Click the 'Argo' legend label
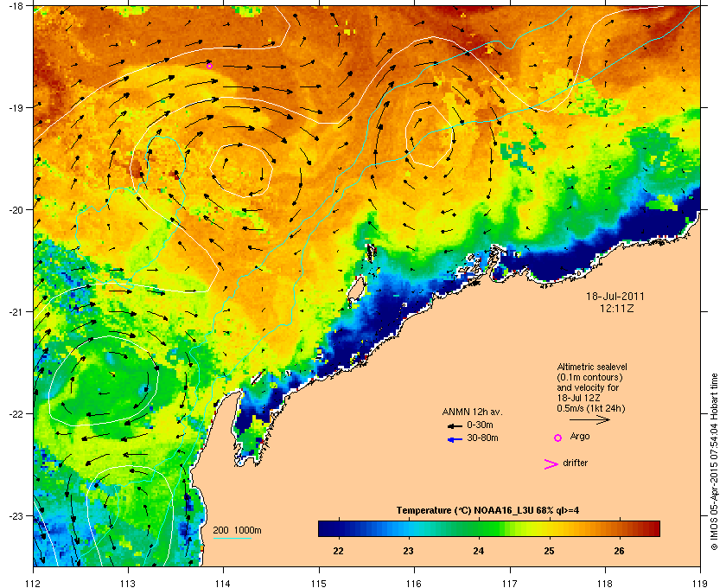 pos(580,437)
